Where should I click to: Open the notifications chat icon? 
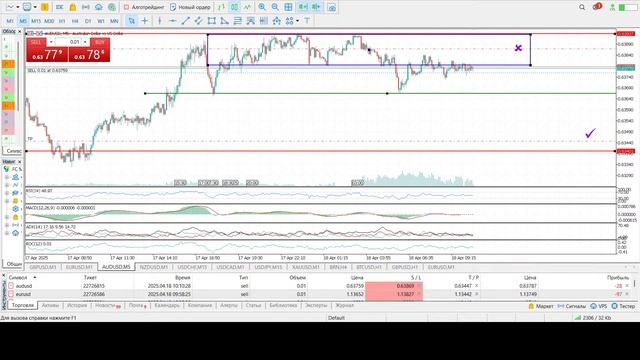(597, 7)
